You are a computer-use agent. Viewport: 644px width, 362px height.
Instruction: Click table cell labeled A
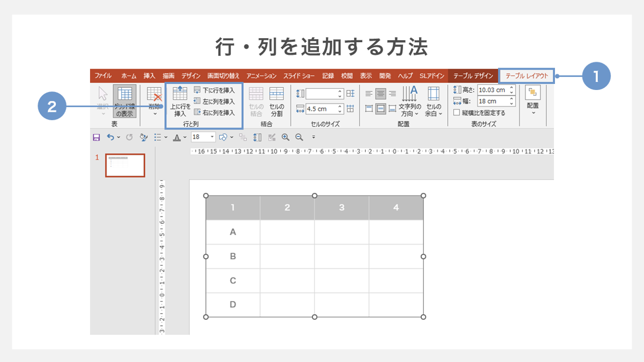pos(233,232)
